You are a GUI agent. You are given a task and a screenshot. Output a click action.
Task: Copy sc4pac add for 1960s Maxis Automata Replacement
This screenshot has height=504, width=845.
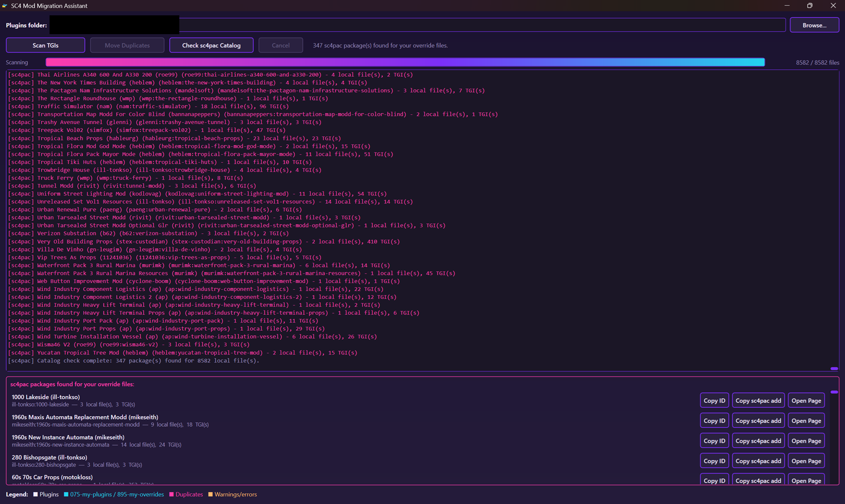(x=758, y=421)
